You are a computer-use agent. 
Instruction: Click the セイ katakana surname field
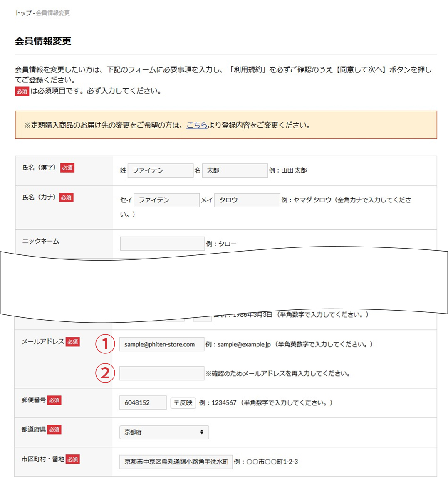coord(166,200)
